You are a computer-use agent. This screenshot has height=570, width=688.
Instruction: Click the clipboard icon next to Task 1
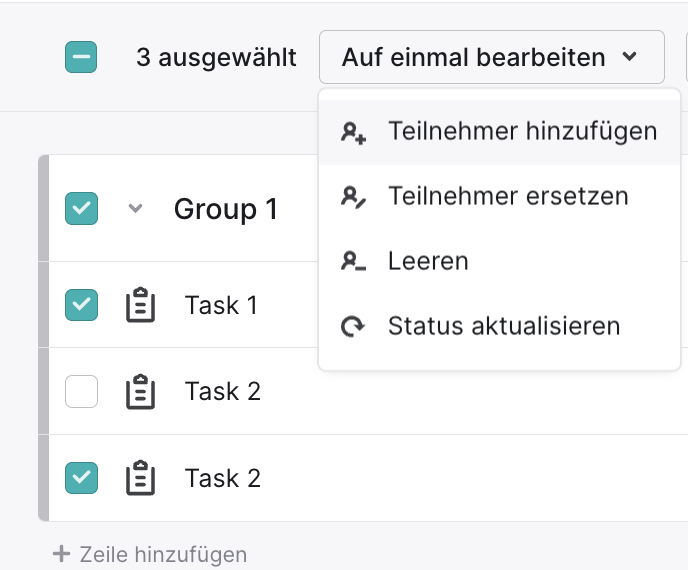140,305
